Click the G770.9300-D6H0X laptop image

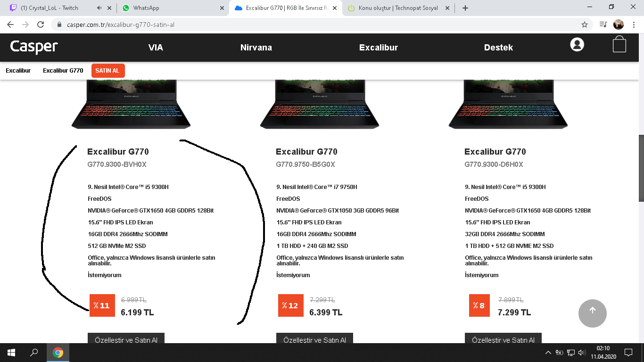coord(508,104)
